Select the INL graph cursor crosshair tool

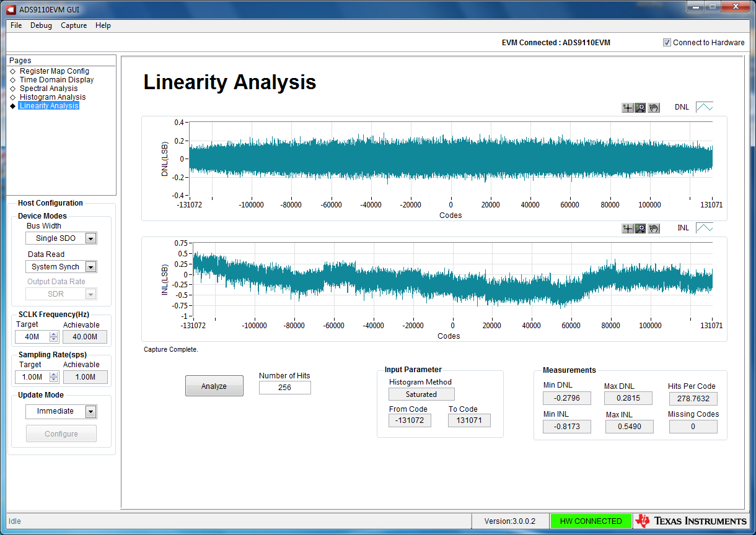[x=628, y=228]
